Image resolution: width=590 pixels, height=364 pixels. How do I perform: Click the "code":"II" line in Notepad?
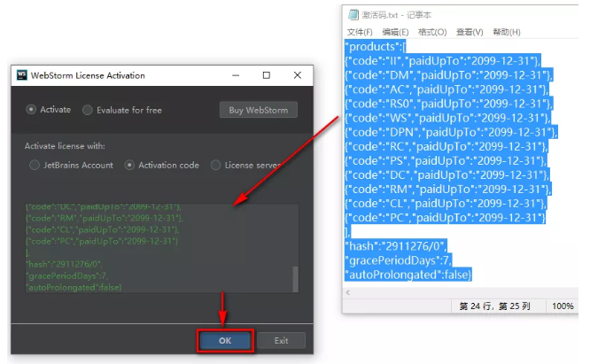[443, 61]
